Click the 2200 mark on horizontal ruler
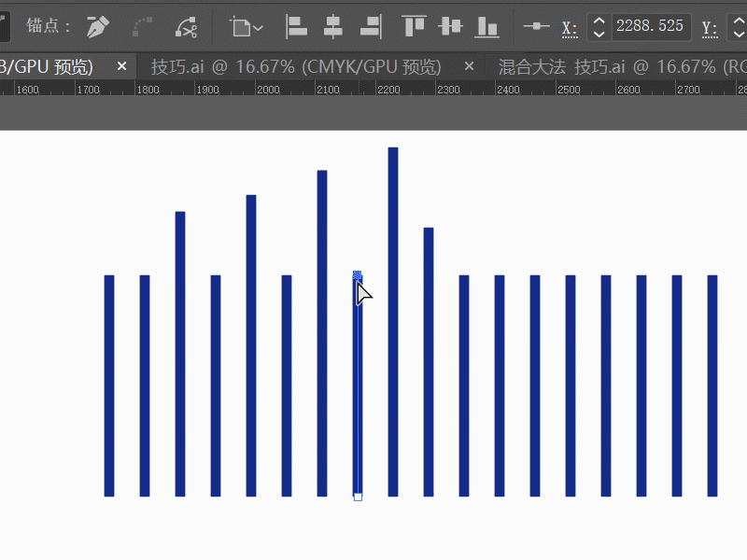 [388, 90]
